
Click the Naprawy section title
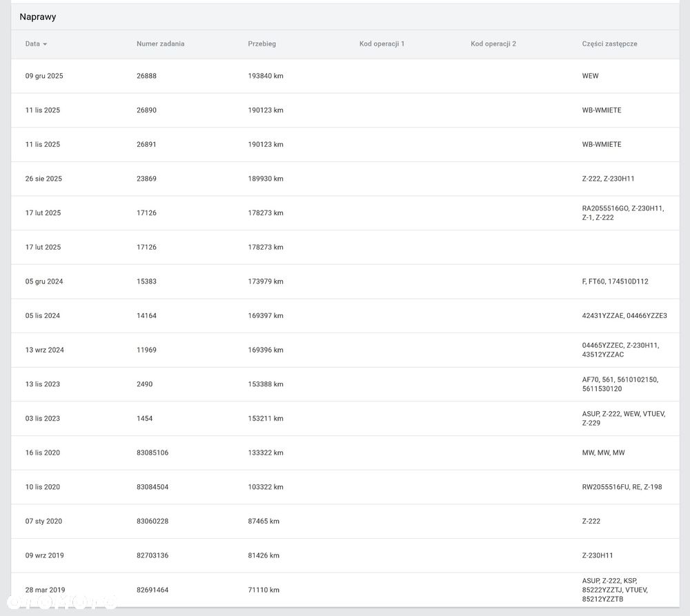(38, 17)
